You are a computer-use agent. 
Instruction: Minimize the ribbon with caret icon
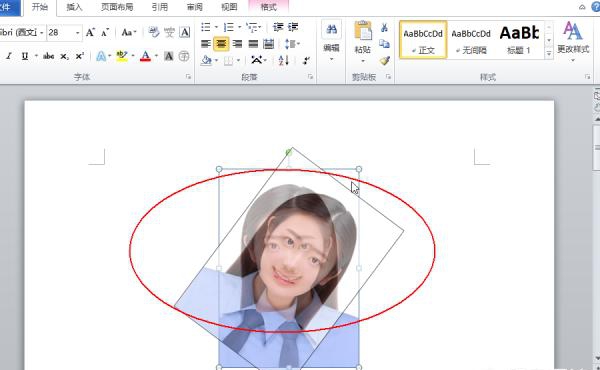tap(582, 7)
